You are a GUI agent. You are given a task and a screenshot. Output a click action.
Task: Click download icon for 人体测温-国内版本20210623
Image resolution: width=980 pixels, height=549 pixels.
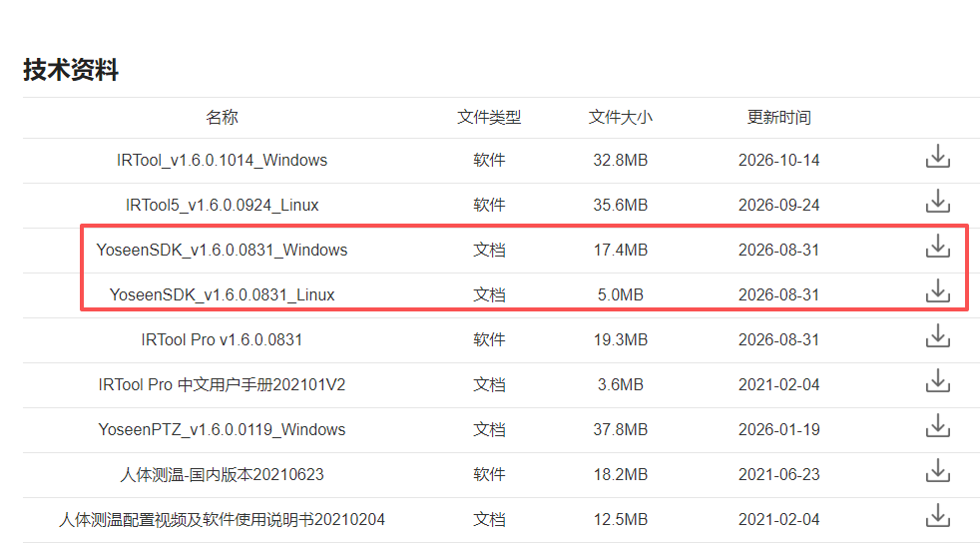click(937, 471)
